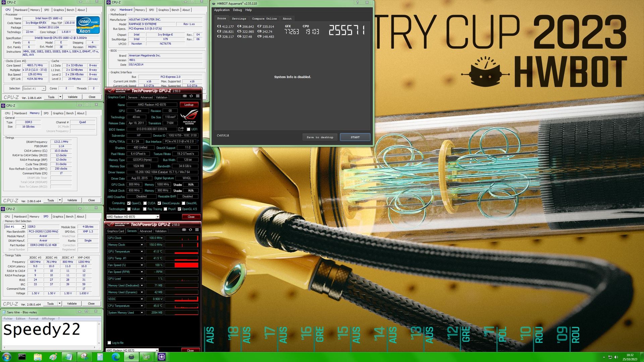Click the Intel Xeon logo in CPU-Z
This screenshot has height=362, width=644.
[88, 25]
